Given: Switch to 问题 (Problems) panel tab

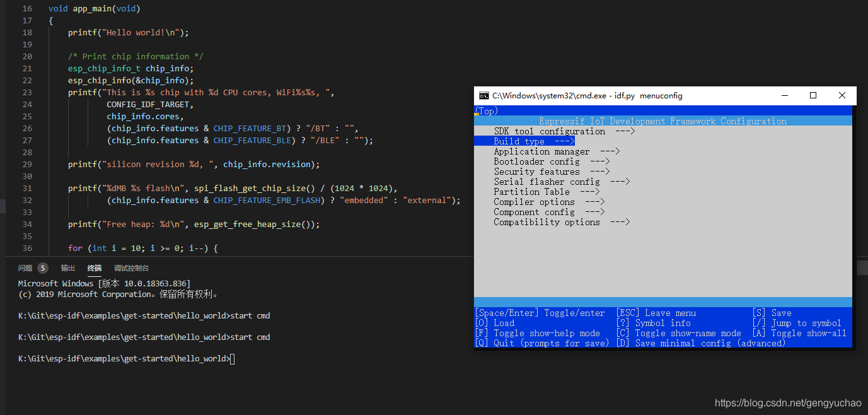Looking at the screenshot, I should pyautogui.click(x=25, y=268).
